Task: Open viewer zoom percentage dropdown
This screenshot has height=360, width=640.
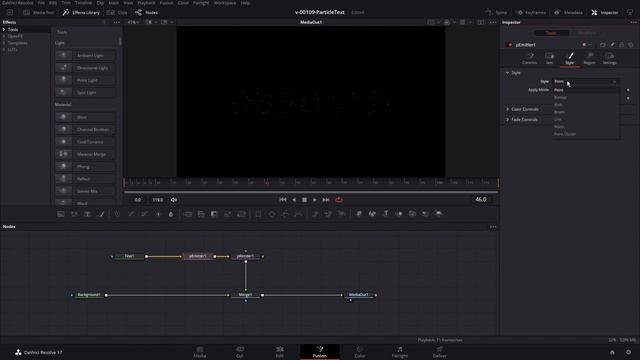Action: click(x=133, y=22)
